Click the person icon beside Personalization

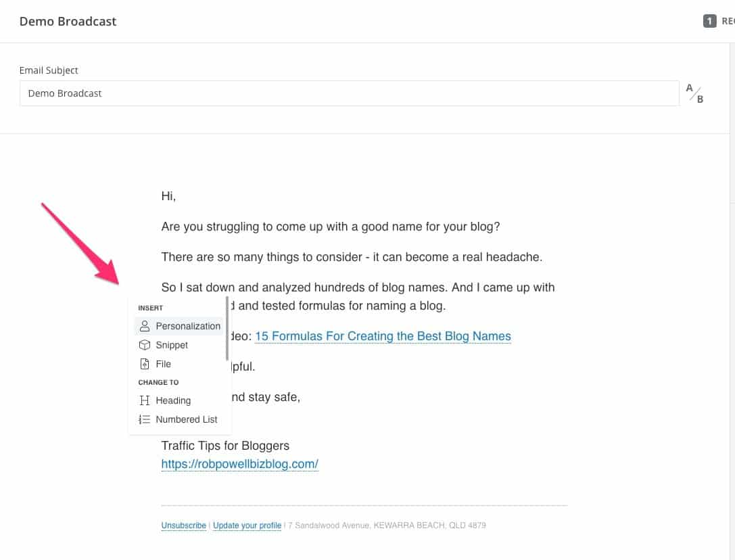click(x=144, y=326)
